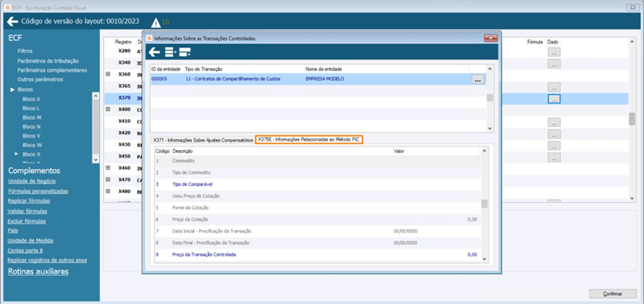Open the ellipsis button on EMPRESA MODELO row
The image size is (644, 304).
click(477, 80)
